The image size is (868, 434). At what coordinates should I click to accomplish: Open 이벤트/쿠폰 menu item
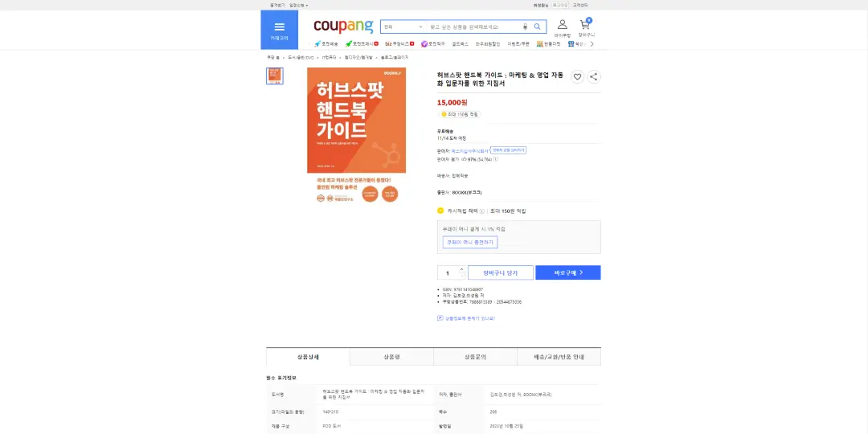(x=518, y=43)
